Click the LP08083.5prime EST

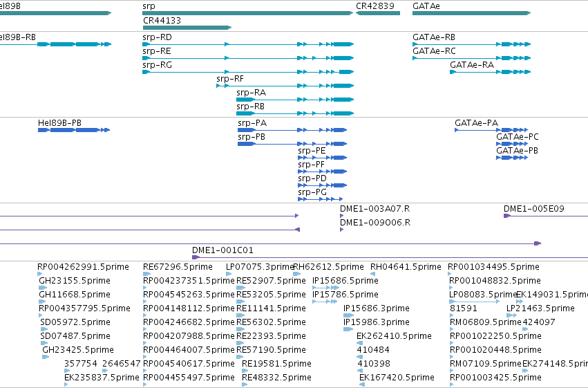coord(475,302)
